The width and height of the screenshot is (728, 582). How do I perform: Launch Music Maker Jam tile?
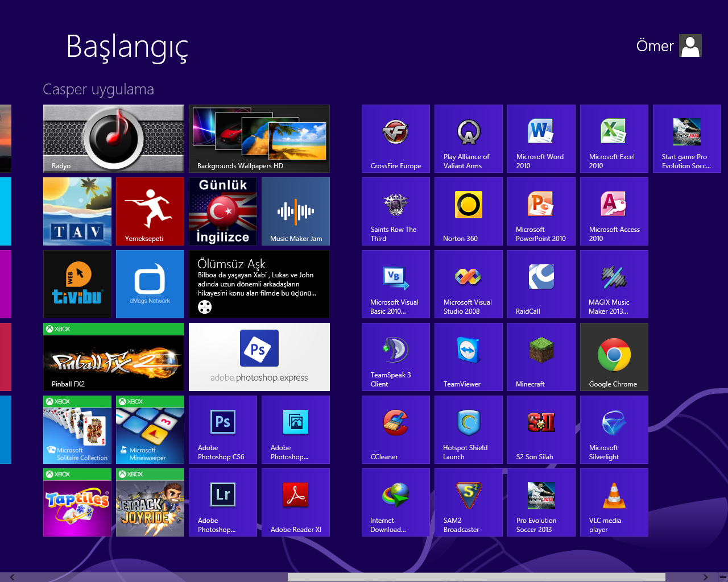[x=296, y=211]
